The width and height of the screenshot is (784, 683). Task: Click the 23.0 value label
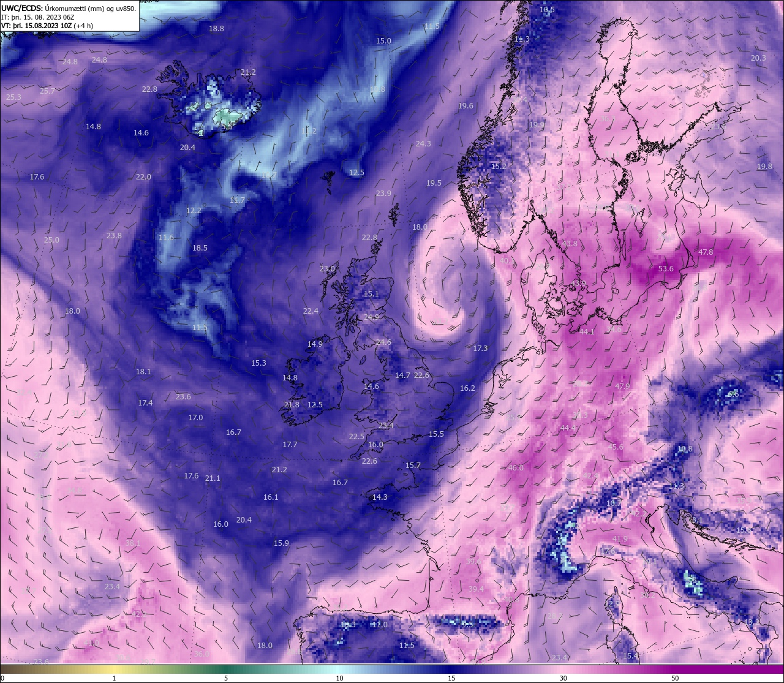click(x=327, y=269)
